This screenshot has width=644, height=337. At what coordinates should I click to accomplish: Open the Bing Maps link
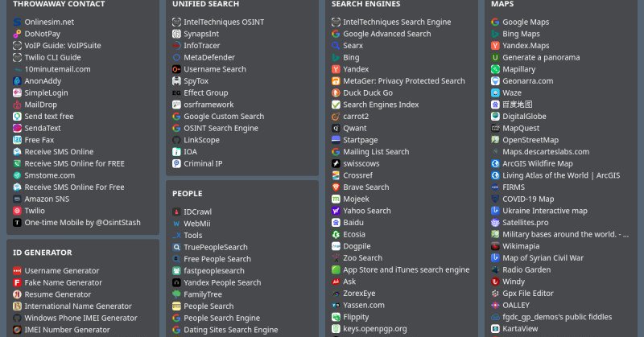pyautogui.click(x=521, y=34)
